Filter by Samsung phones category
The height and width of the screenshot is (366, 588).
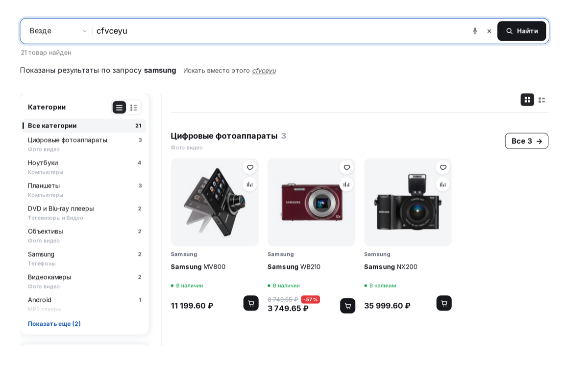click(x=84, y=258)
